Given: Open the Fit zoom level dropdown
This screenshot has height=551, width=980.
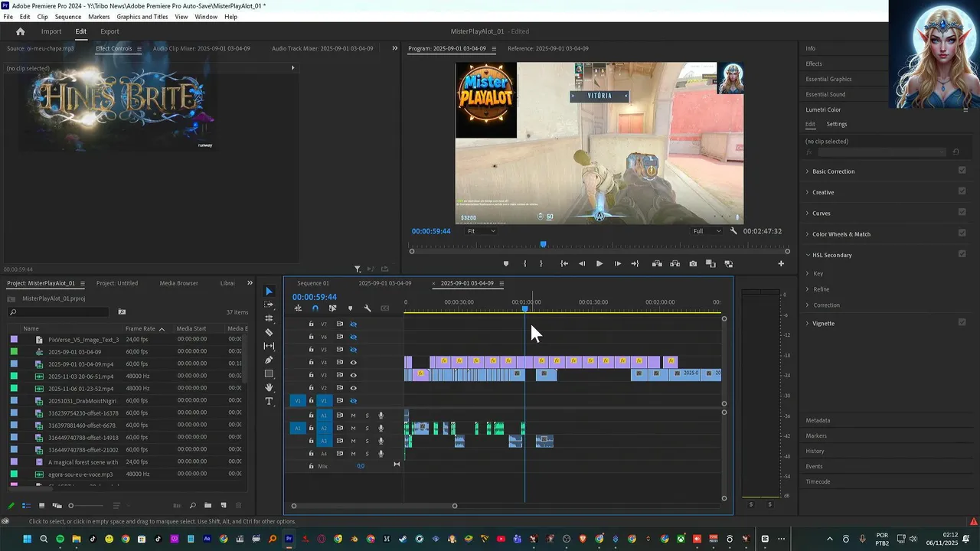Looking at the screenshot, I should (482, 231).
